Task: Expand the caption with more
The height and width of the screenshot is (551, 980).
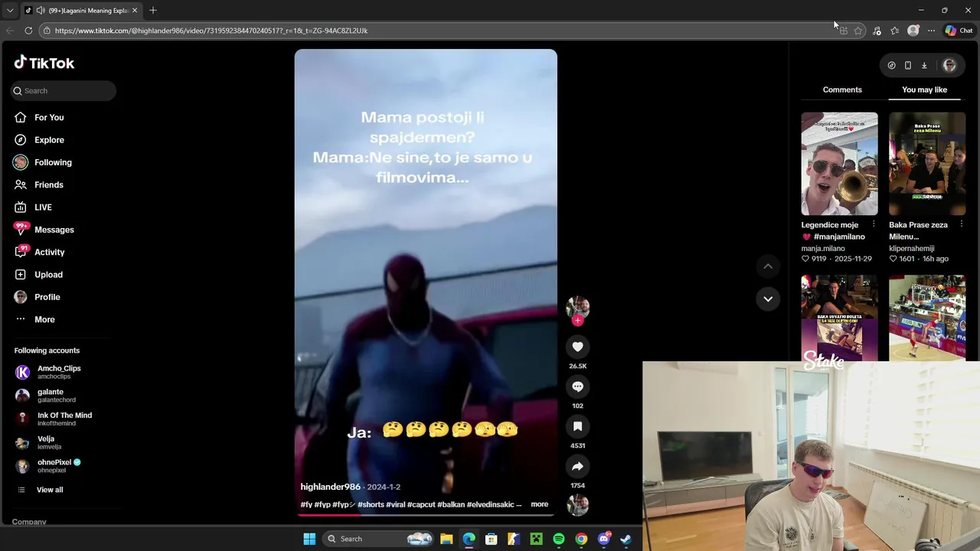Action: point(540,504)
